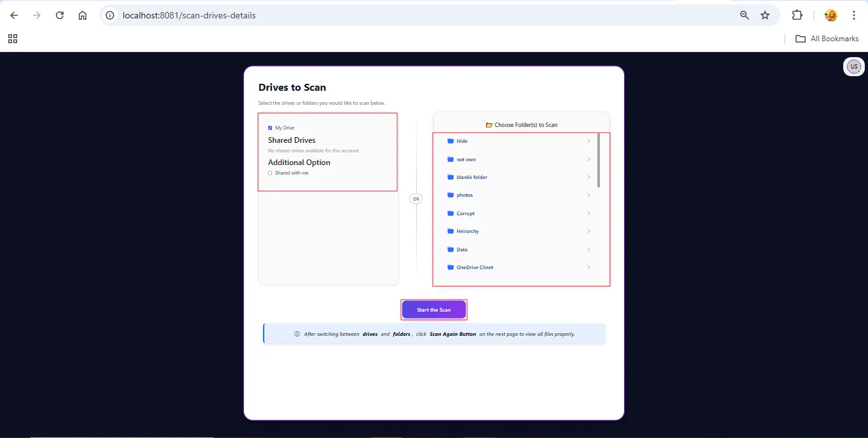Click the browser address bar URL
This screenshot has width=868, height=438.
189,15
